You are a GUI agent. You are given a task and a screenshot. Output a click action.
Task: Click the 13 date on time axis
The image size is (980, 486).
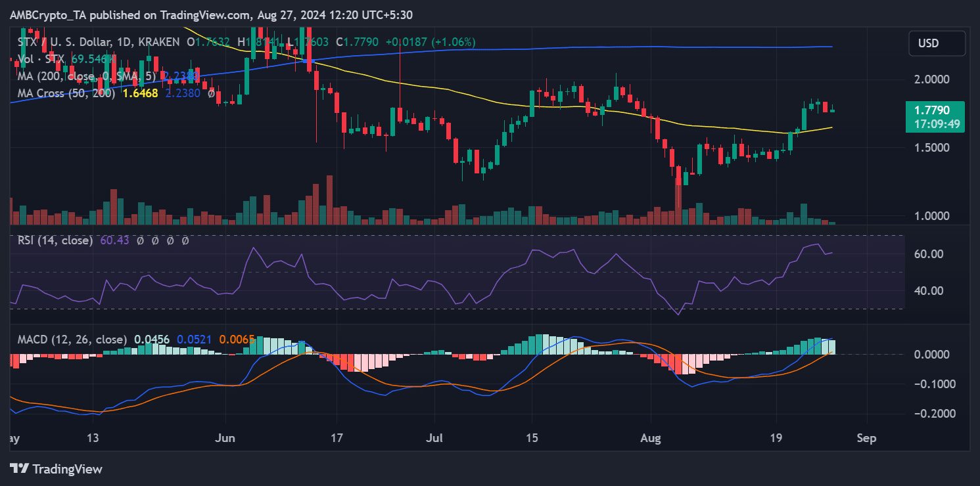93,438
